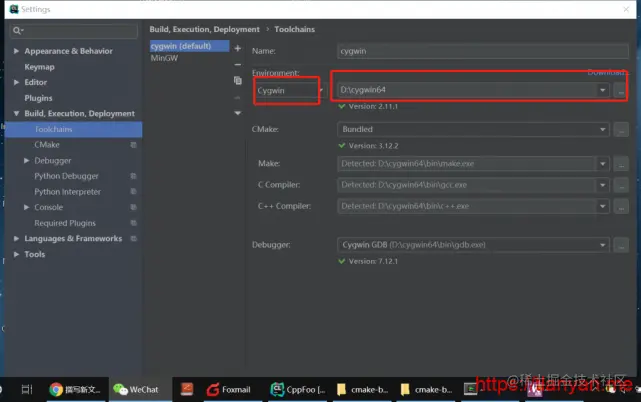
Task: Expand the Debugger subsection
Action: (x=27, y=160)
